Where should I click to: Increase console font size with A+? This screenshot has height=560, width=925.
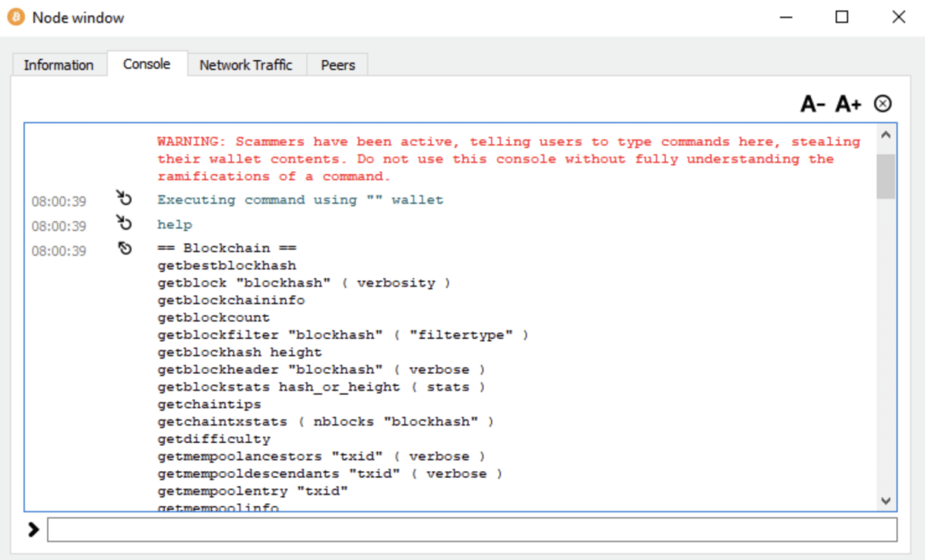pos(848,104)
